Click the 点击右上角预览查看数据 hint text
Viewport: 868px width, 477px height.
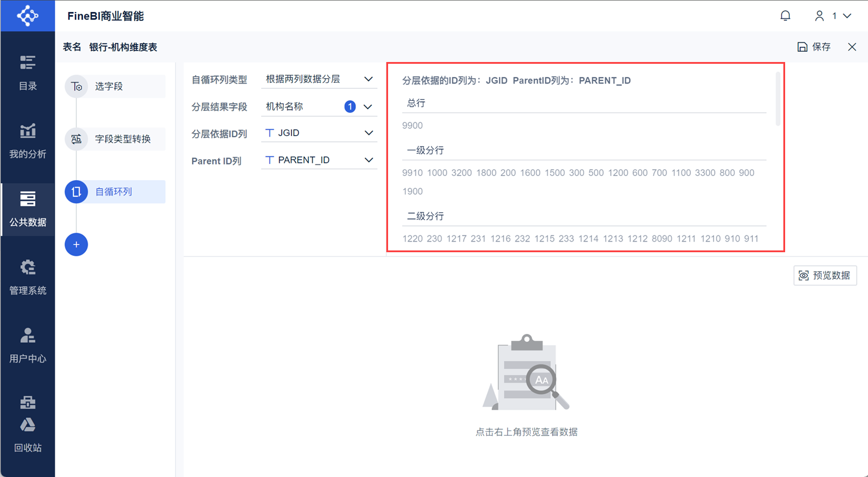(x=526, y=432)
